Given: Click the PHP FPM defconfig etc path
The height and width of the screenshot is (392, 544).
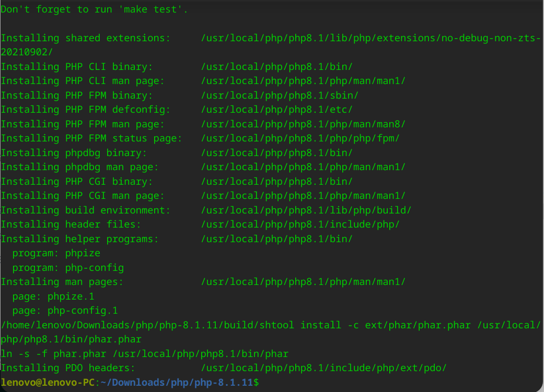Looking at the screenshot, I should click(276, 110).
